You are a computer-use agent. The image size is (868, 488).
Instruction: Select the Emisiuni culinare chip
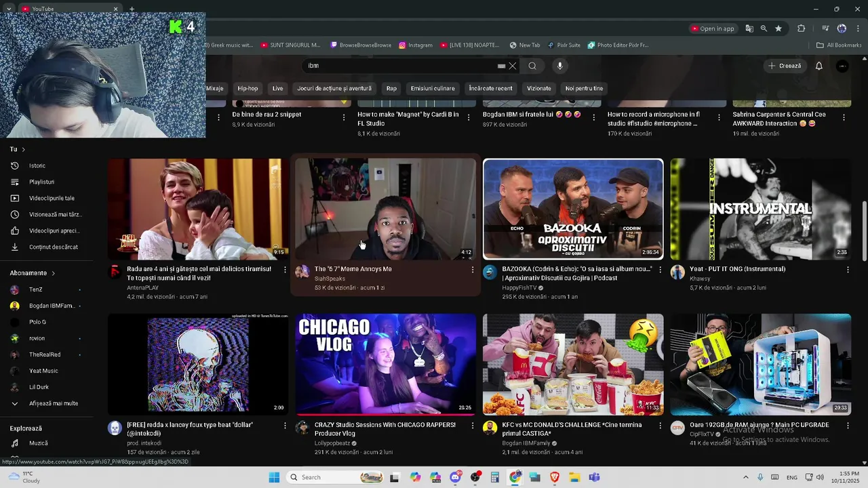click(x=433, y=88)
